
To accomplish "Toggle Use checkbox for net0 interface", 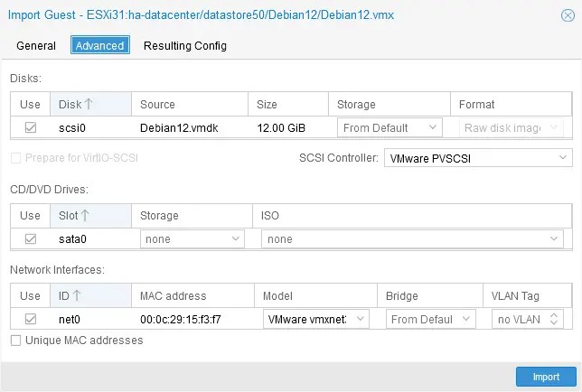I will 31,319.
